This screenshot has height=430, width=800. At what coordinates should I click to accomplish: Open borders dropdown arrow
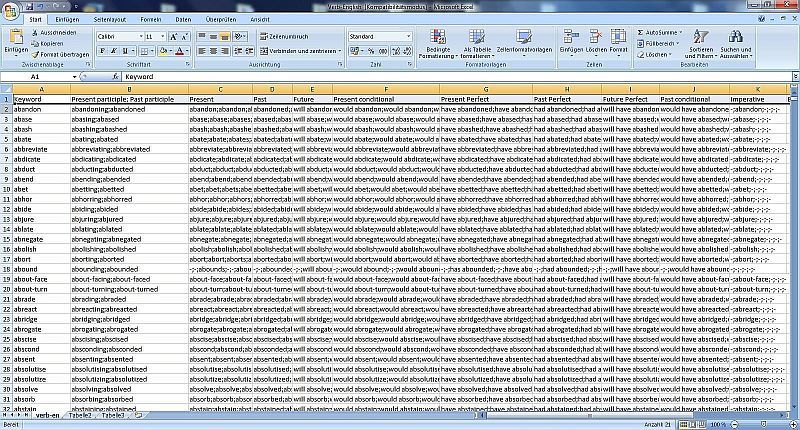point(152,51)
